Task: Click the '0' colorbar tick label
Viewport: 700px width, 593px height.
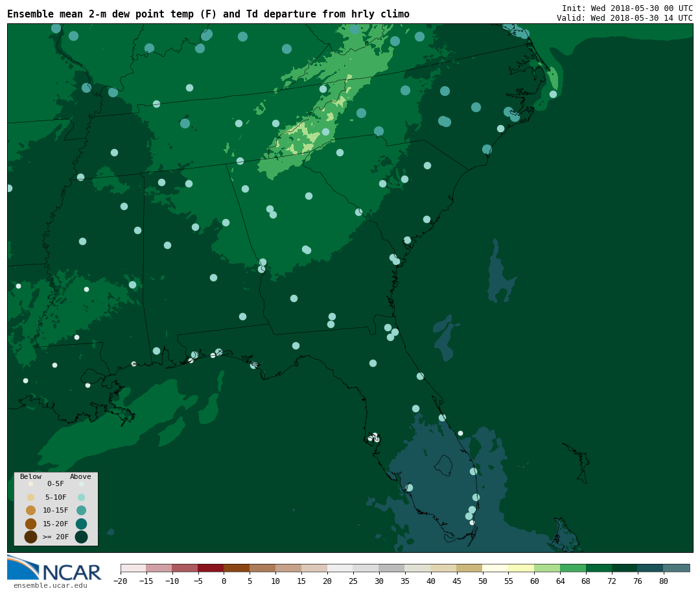Action: click(x=224, y=581)
